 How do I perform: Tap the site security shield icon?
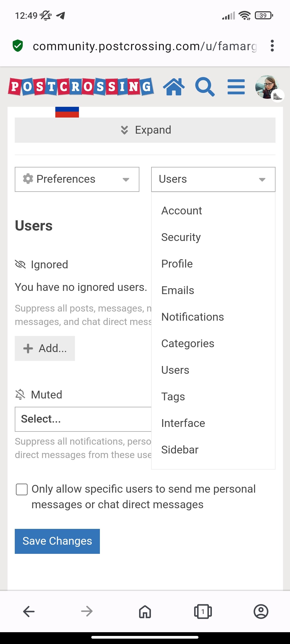coord(18,46)
